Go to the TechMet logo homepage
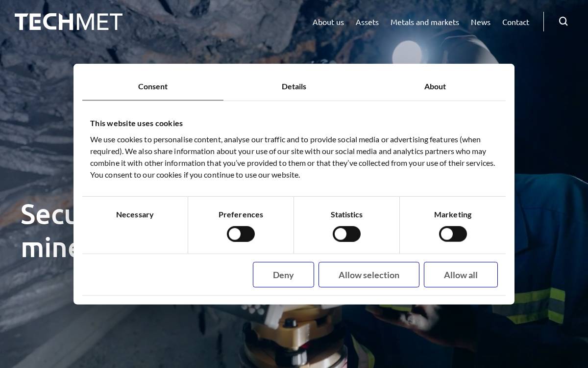Image resolution: width=588 pixels, height=368 pixels. click(x=69, y=22)
